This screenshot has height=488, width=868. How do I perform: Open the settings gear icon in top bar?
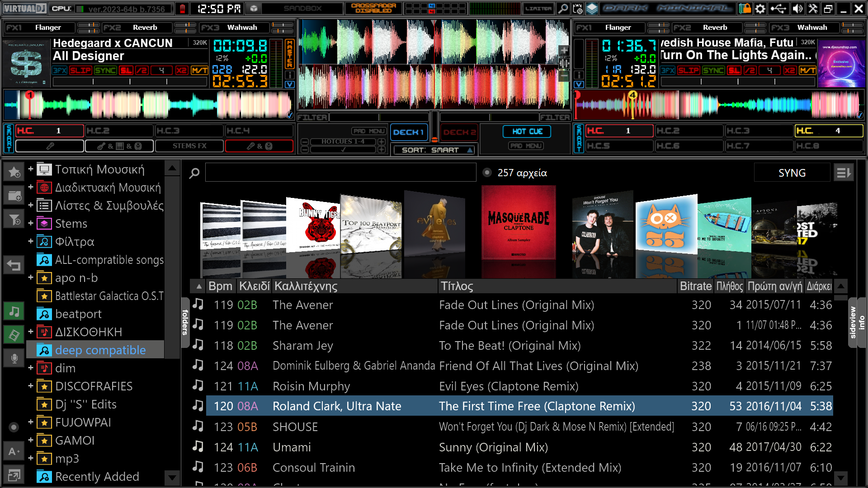click(x=760, y=9)
